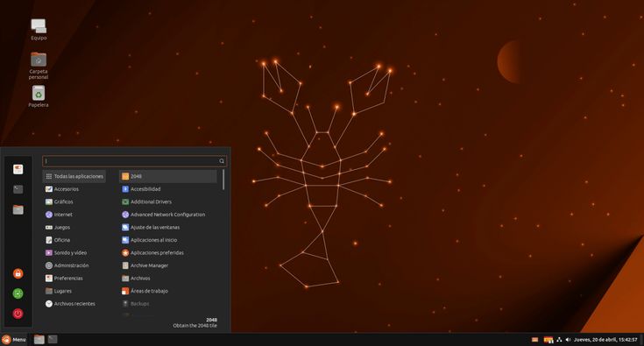The width and height of the screenshot is (644, 346).
Task: Launch Archivos from the application list
Action: tap(168, 278)
